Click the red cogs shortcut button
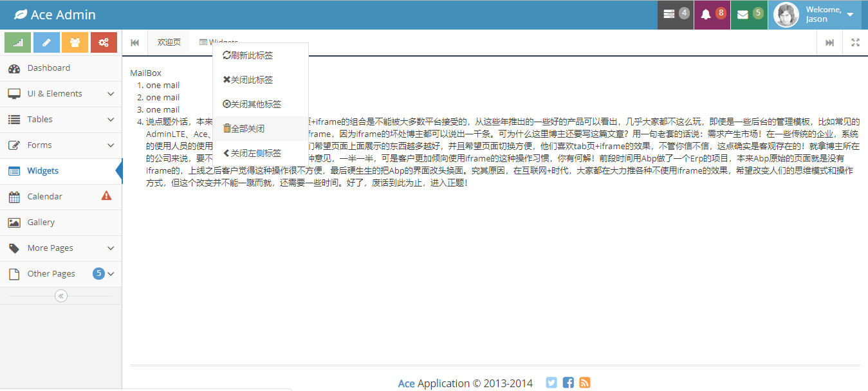The height and width of the screenshot is (391, 868). click(104, 42)
